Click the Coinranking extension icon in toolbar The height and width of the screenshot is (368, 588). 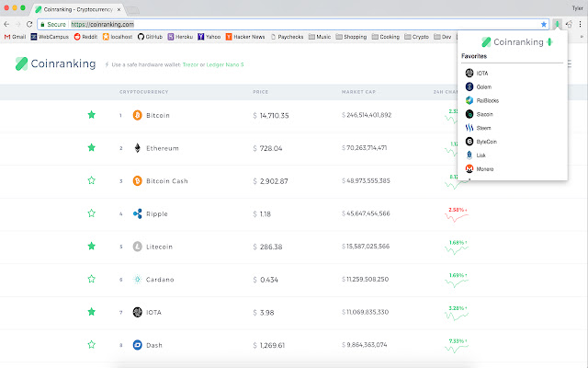pos(558,25)
